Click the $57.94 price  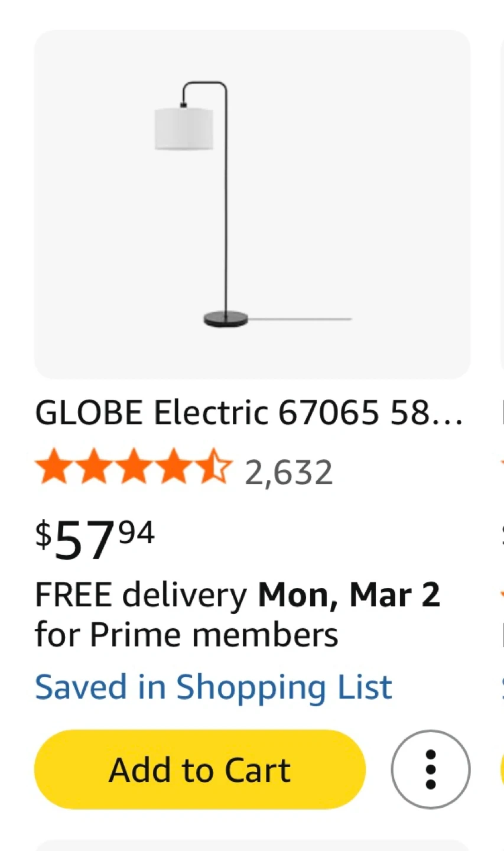click(x=95, y=539)
